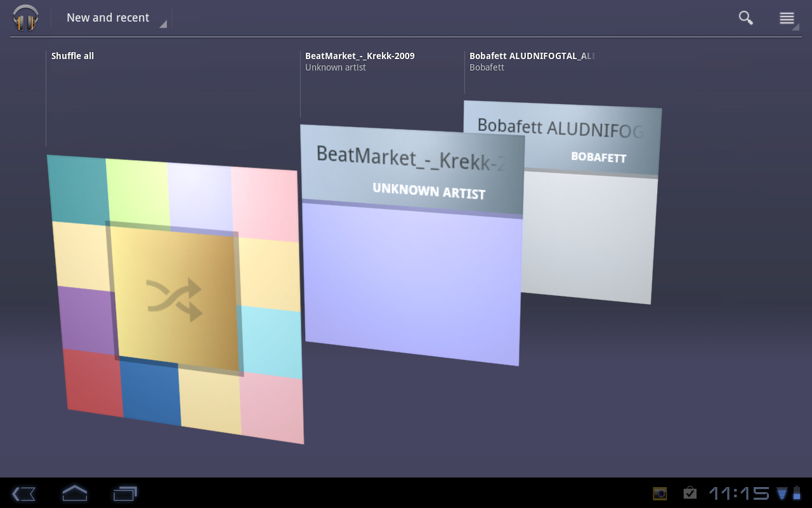Tap the Wi-Fi signal status icon

pos(782,493)
